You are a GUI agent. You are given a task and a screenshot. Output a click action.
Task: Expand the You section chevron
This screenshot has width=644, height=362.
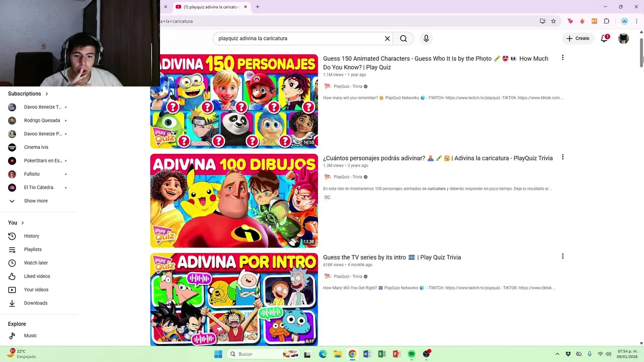click(x=22, y=223)
